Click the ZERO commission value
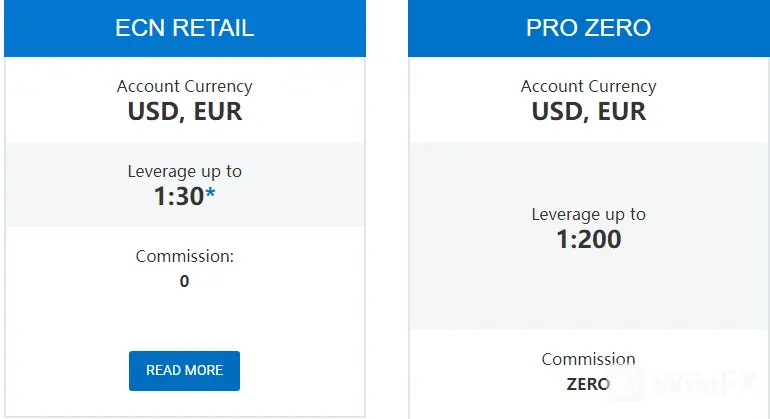The height and width of the screenshot is (419, 770). click(x=588, y=383)
